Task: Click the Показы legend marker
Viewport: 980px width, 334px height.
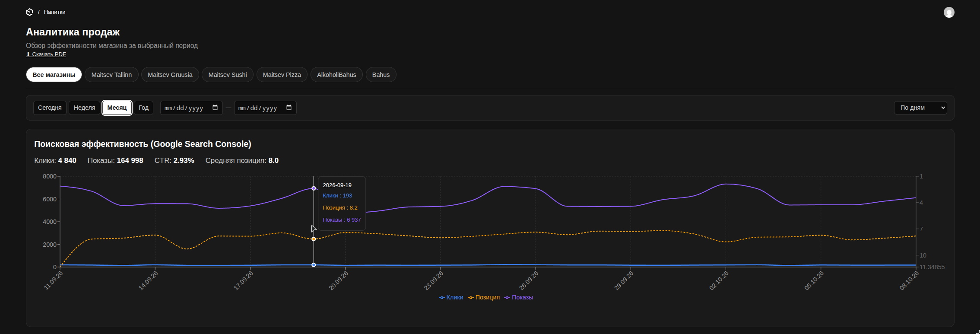Action: click(507, 298)
